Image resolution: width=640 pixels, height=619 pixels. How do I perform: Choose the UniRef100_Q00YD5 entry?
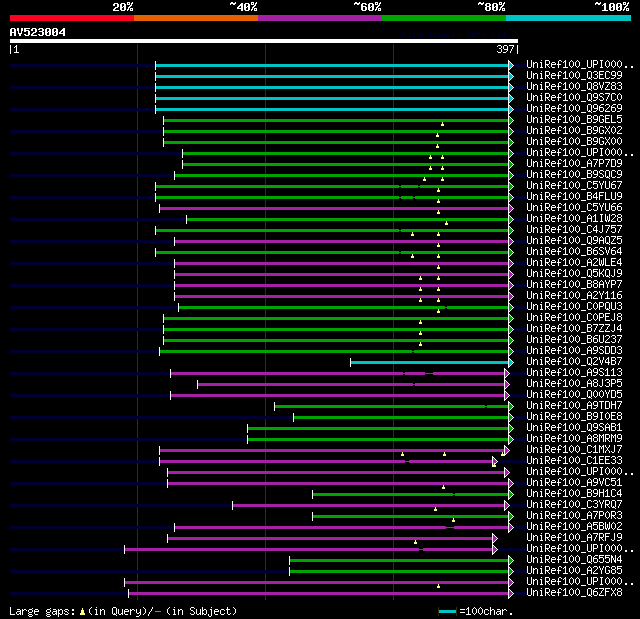coord(574,395)
